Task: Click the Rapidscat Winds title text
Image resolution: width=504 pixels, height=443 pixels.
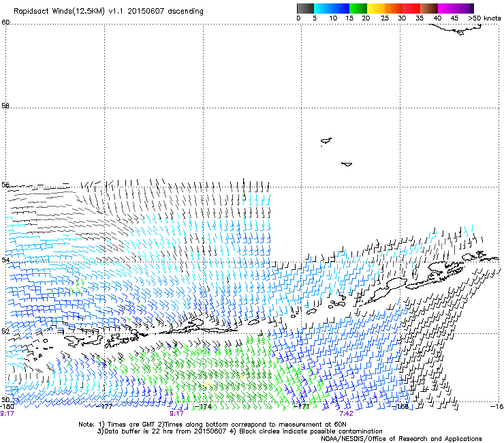Action: 108,12
